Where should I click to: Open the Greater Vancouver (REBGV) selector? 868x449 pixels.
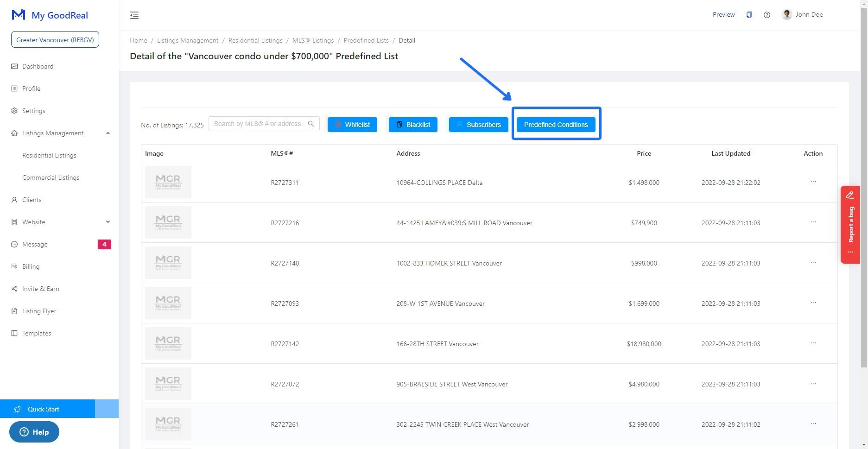click(x=55, y=40)
